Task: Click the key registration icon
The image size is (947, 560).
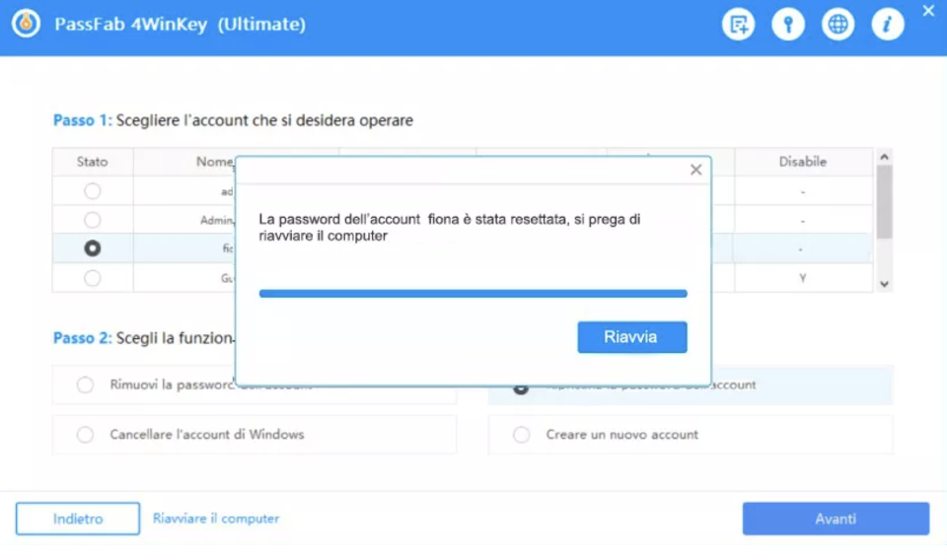Action: click(x=787, y=24)
